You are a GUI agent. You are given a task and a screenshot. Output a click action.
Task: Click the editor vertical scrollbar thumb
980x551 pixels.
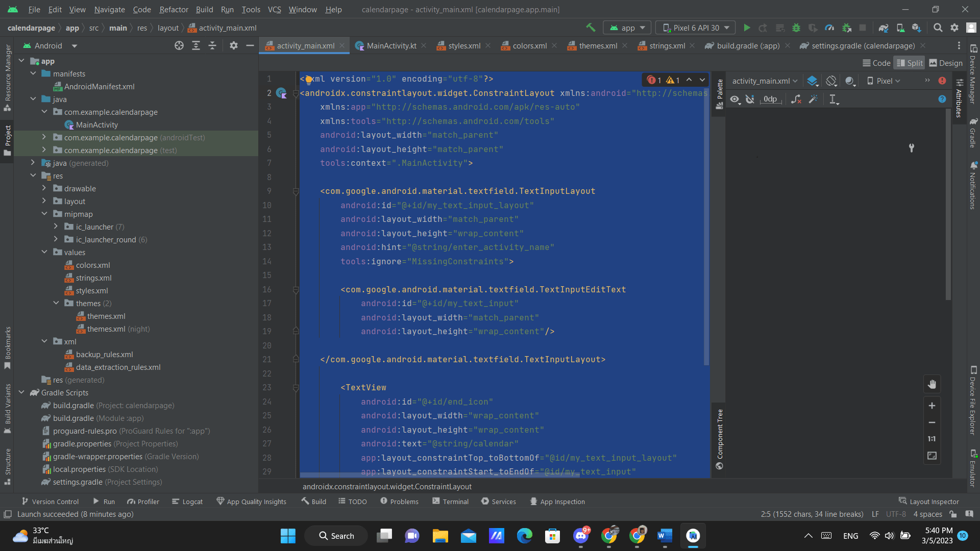[x=706, y=224]
